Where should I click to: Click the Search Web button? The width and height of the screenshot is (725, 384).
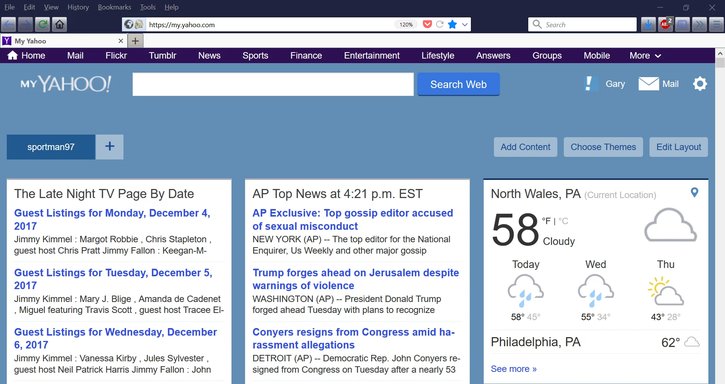458,84
